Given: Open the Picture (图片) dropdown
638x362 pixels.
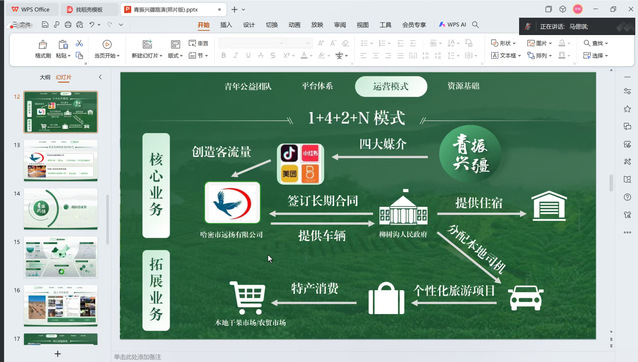Looking at the screenshot, I should coord(539,43).
